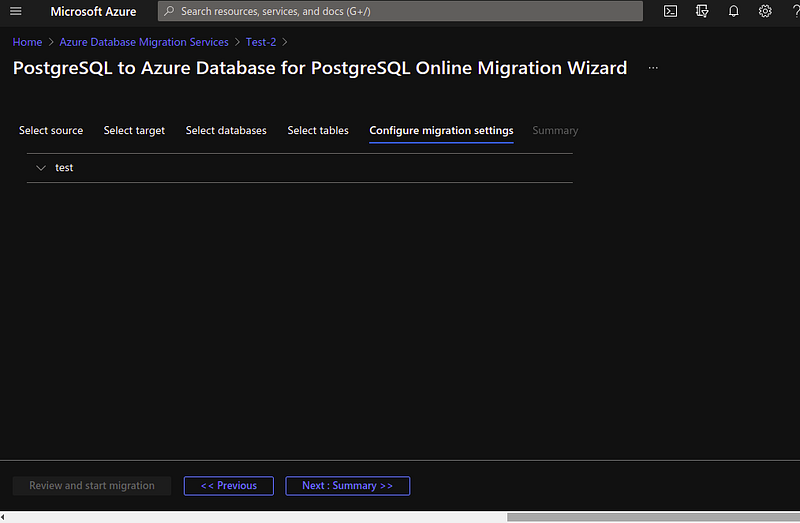Click the test database row label
Viewport: 800px width, 523px height.
click(64, 168)
